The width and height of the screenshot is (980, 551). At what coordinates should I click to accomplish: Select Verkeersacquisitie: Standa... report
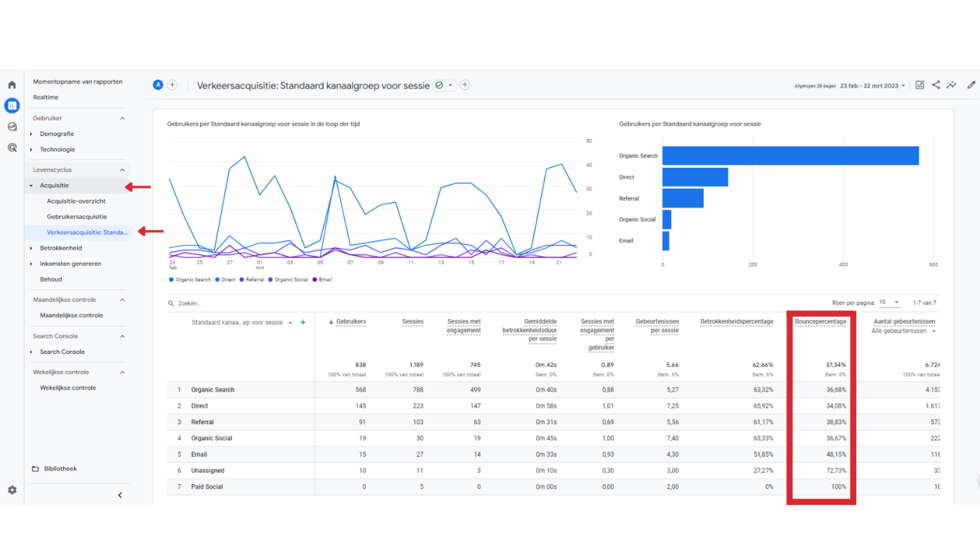pos(87,232)
